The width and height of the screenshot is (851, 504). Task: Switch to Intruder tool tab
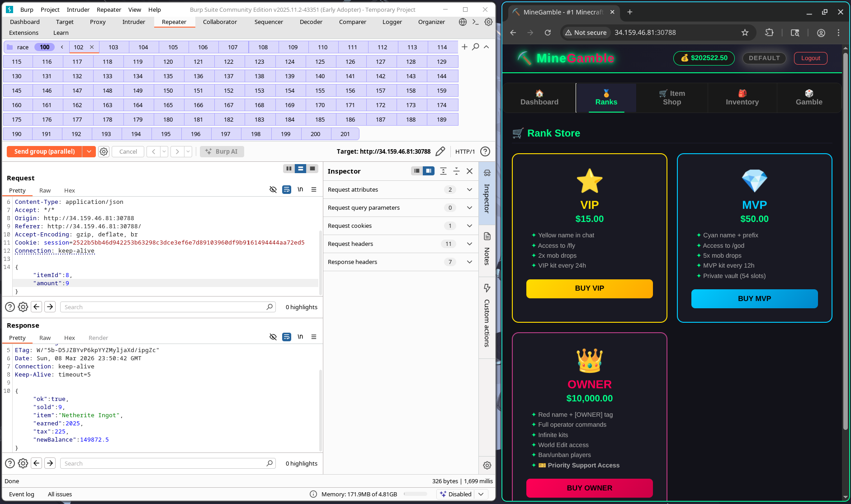coord(134,22)
